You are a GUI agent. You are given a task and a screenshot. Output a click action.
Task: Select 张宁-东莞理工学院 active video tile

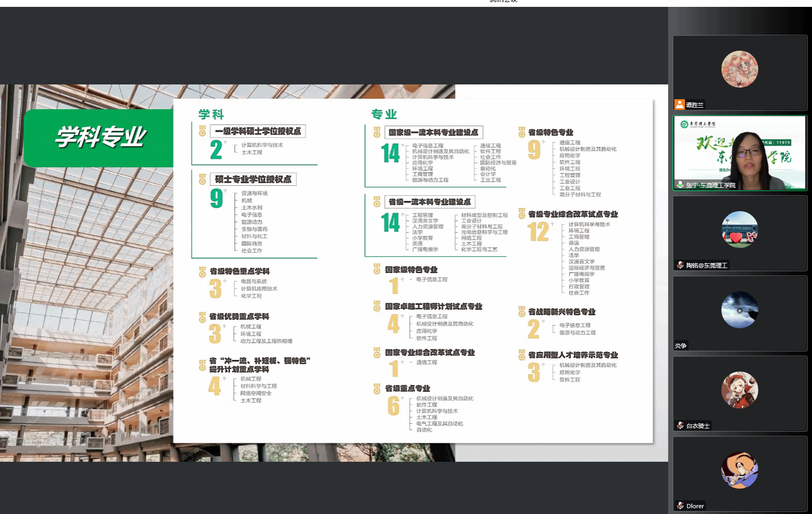[739, 152]
